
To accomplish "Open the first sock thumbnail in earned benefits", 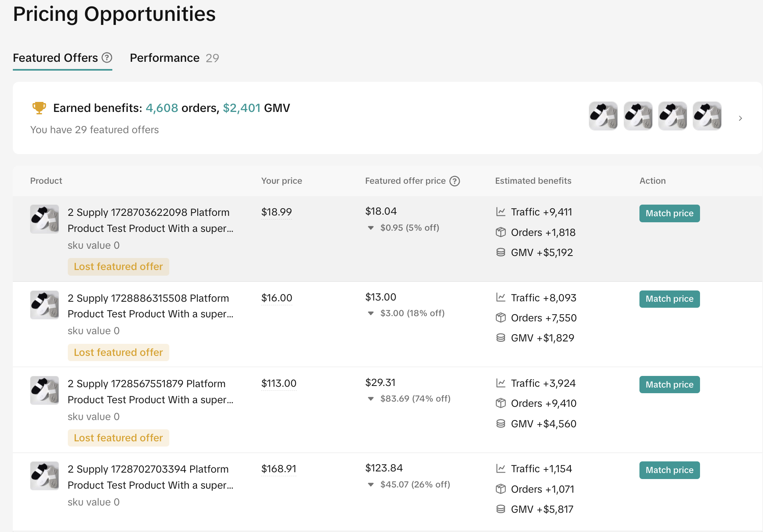I will tap(603, 116).
